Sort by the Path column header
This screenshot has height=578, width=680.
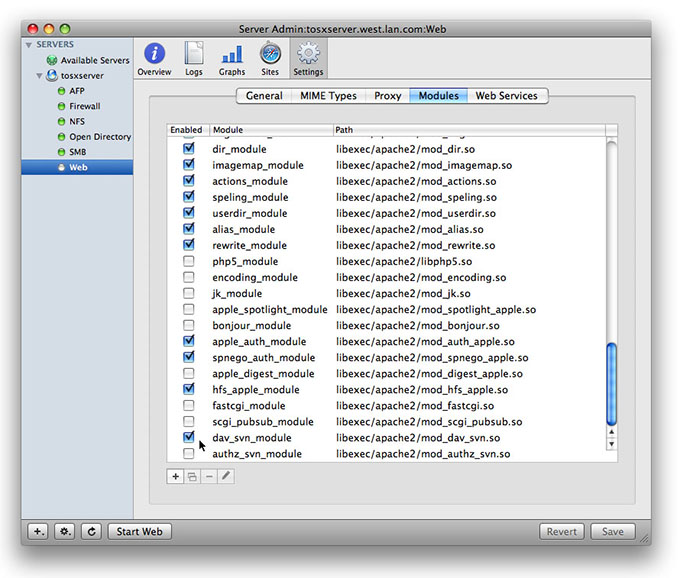tap(469, 130)
